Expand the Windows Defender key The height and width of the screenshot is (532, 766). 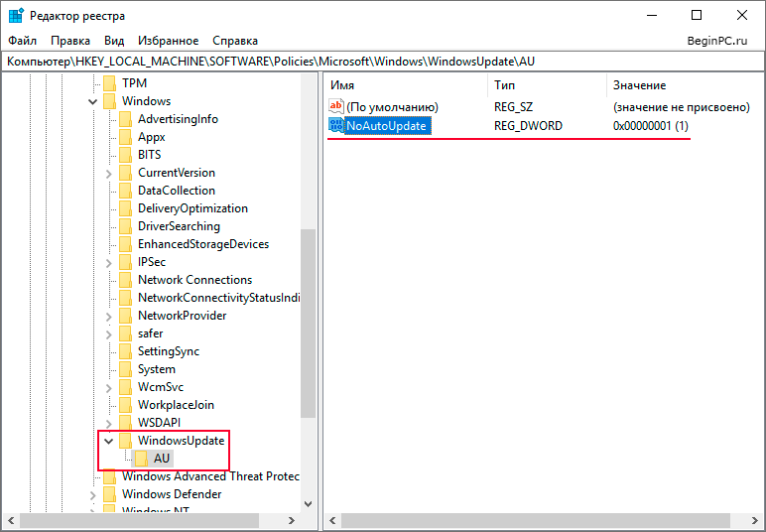pyautogui.click(x=93, y=495)
